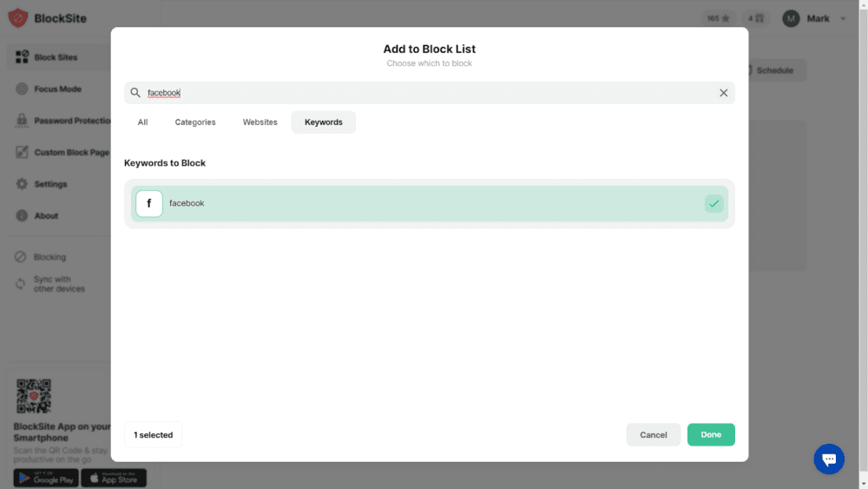Open the chat support bubble
868x489 pixels.
tap(828, 459)
